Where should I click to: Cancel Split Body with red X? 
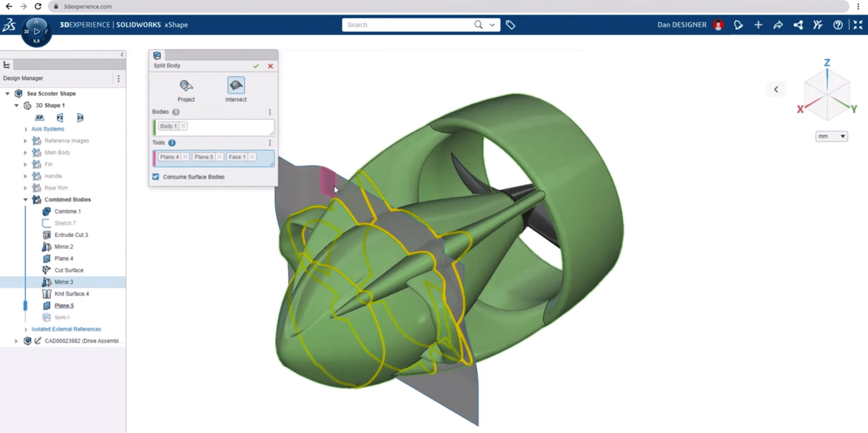[x=271, y=66]
